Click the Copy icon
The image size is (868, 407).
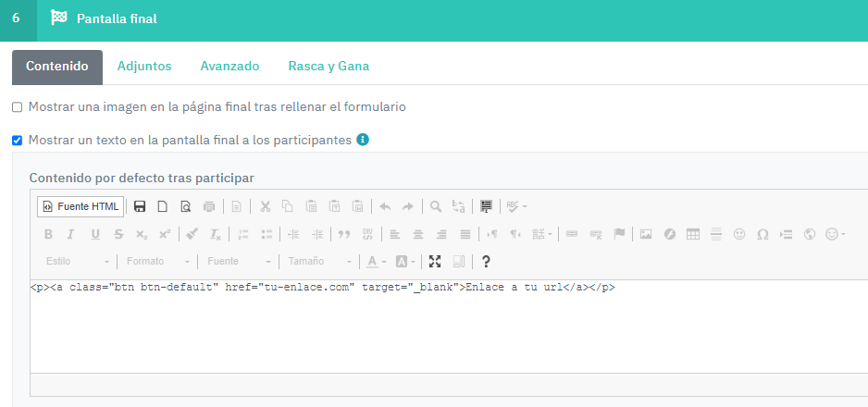click(288, 206)
